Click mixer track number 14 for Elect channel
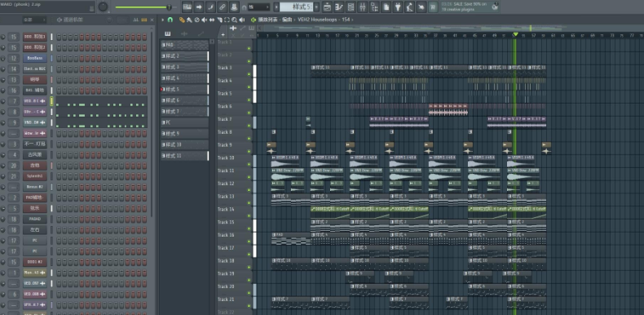644x315 pixels. click(14, 69)
